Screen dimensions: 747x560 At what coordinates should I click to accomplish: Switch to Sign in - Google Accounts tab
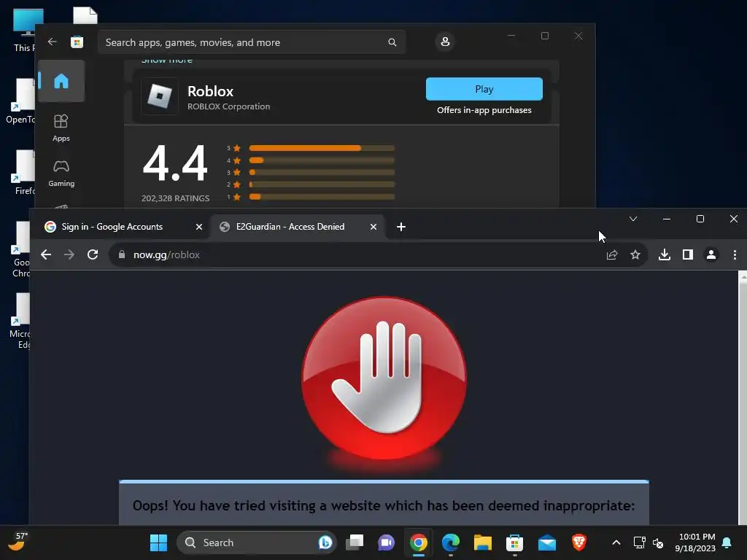[112, 227]
